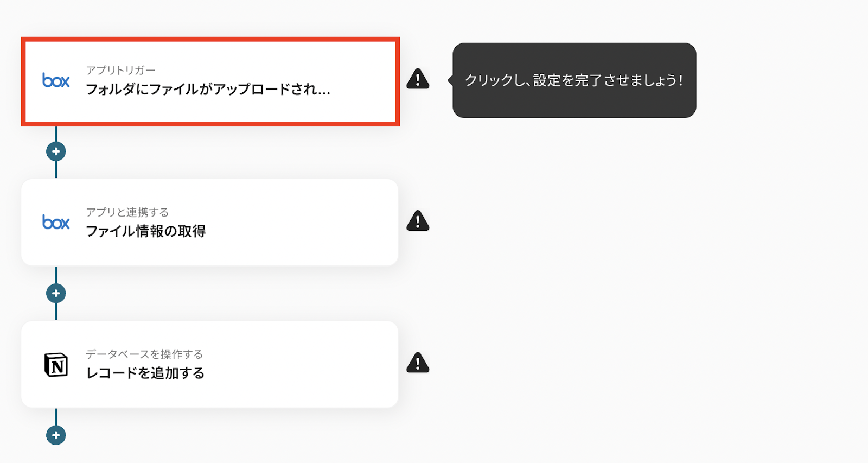Click the Notion logo in the レコードを追加する card
The height and width of the screenshot is (463, 868).
tap(56, 364)
